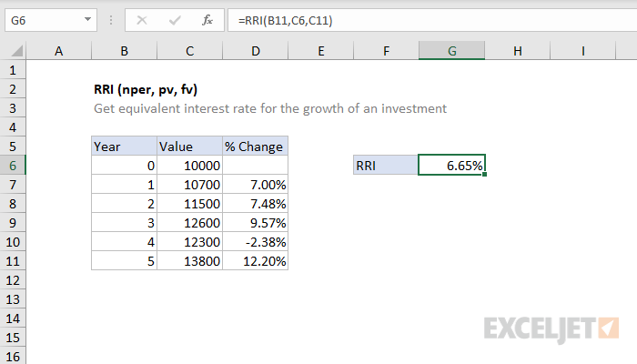The image size is (637, 364).
Task: Click description 'Get equivalent interest rate' cell
Action: (x=270, y=109)
